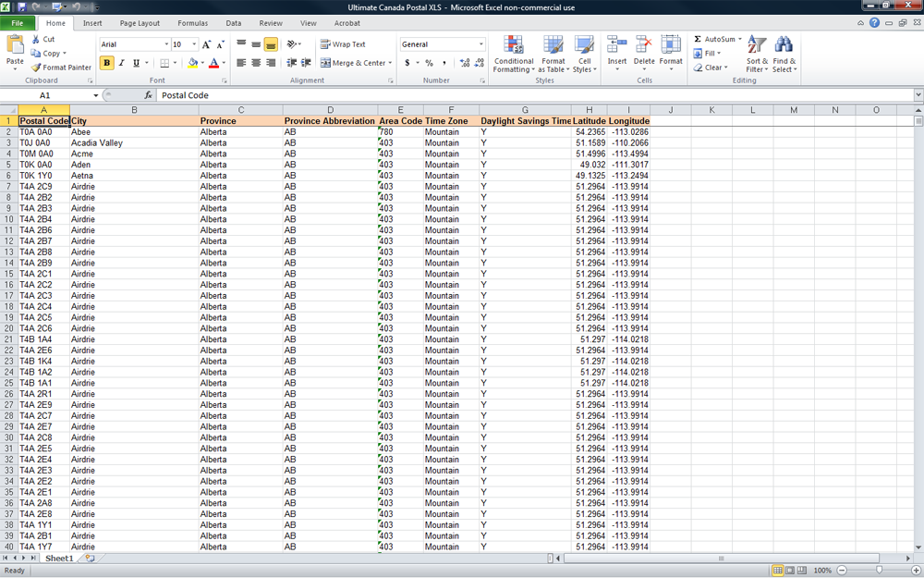Decrease decimal places
Screen dimensions: 924x578
click(x=479, y=63)
